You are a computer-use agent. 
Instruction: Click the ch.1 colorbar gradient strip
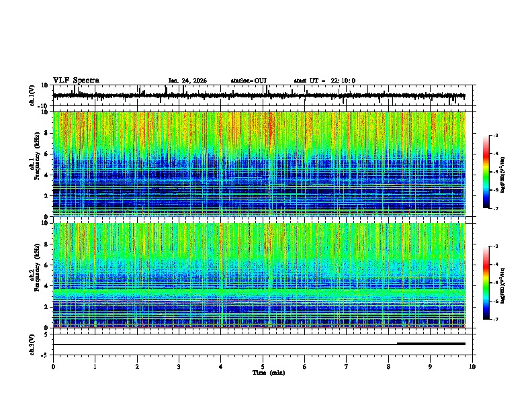[x=486, y=172]
